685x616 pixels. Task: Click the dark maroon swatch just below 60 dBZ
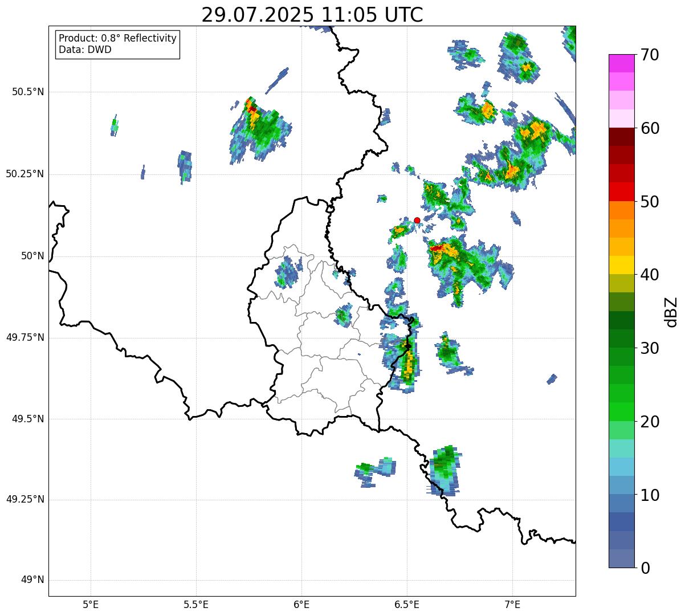[x=621, y=137]
